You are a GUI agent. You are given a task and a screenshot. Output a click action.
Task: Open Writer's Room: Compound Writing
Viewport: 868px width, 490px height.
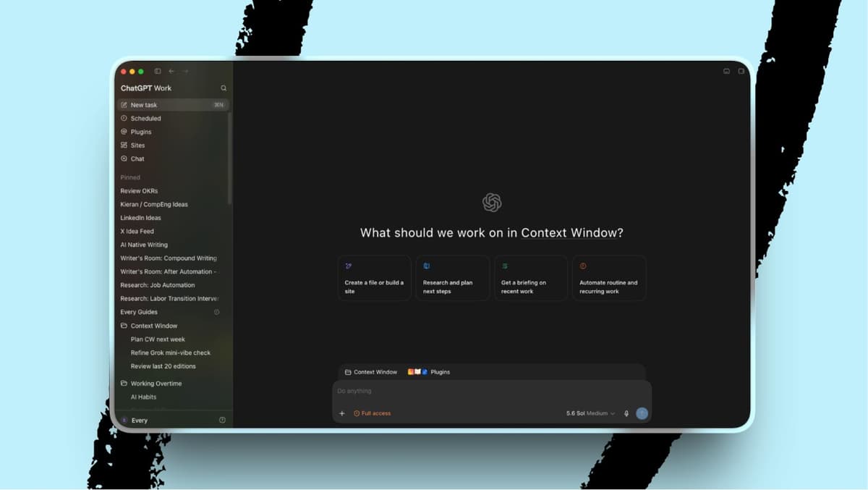(169, 258)
